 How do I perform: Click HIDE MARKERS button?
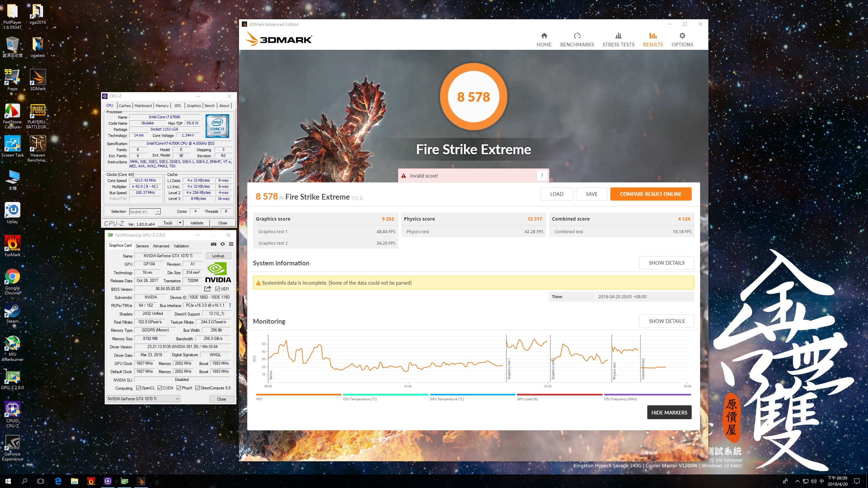pyautogui.click(x=669, y=412)
